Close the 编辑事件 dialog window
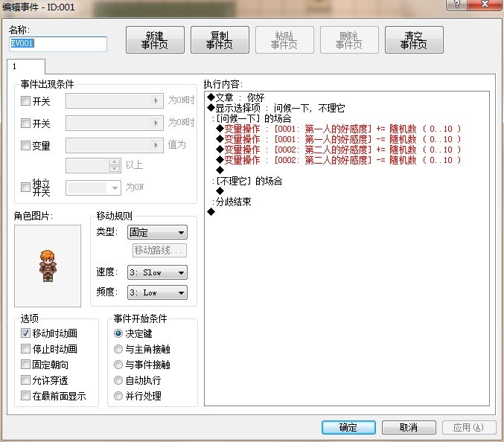504x442 pixels. pyautogui.click(x=485, y=4)
